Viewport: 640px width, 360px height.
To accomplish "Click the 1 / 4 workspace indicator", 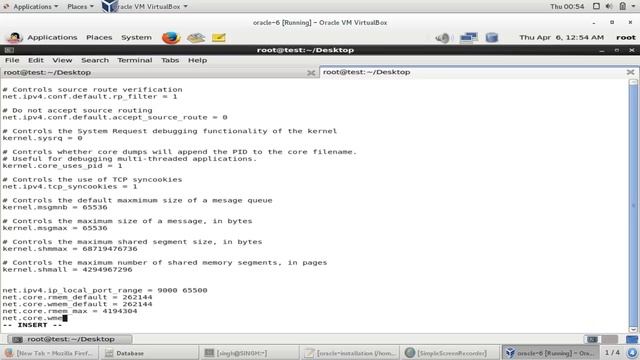I will (612, 353).
